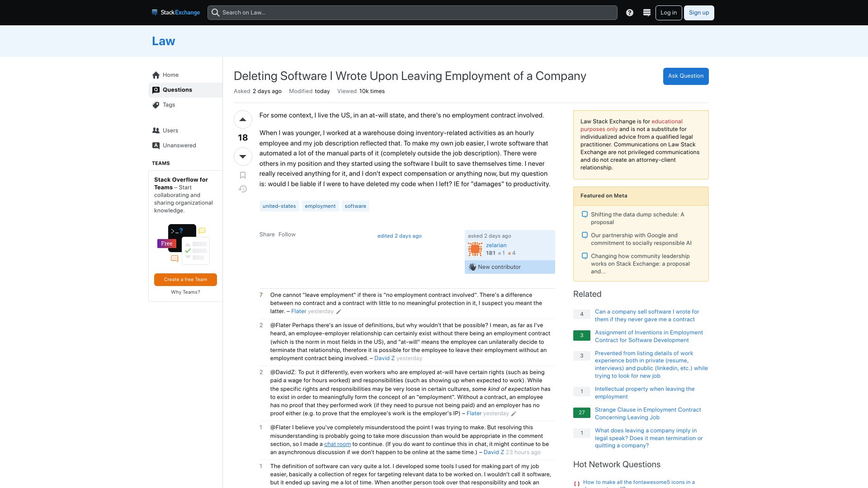Open Google partnership meta post
The width and height of the screenshot is (868, 488).
click(641, 239)
